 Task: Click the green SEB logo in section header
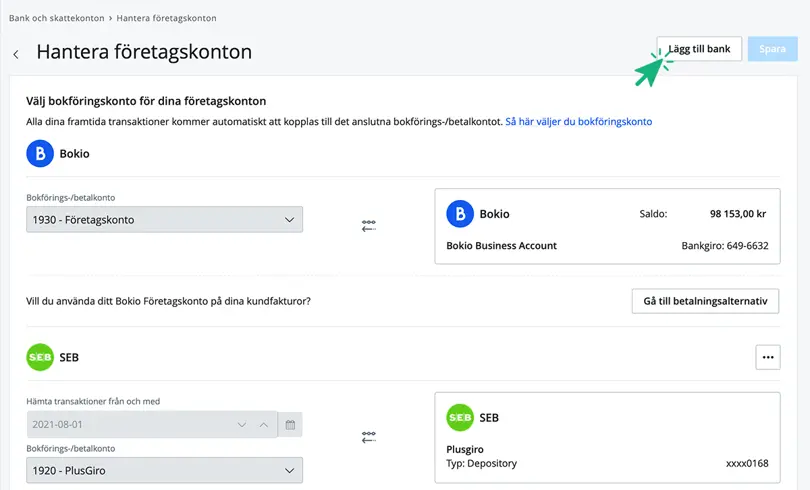coord(40,357)
